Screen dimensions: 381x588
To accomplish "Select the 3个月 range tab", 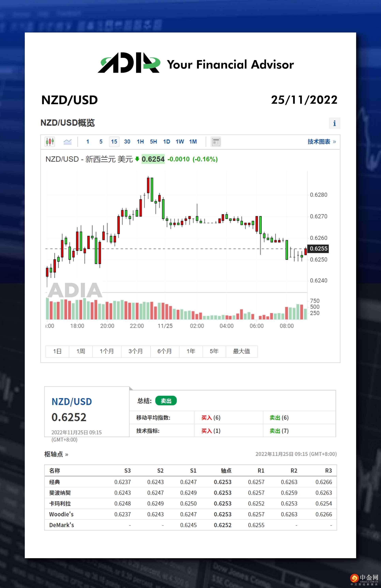I will [x=136, y=351].
